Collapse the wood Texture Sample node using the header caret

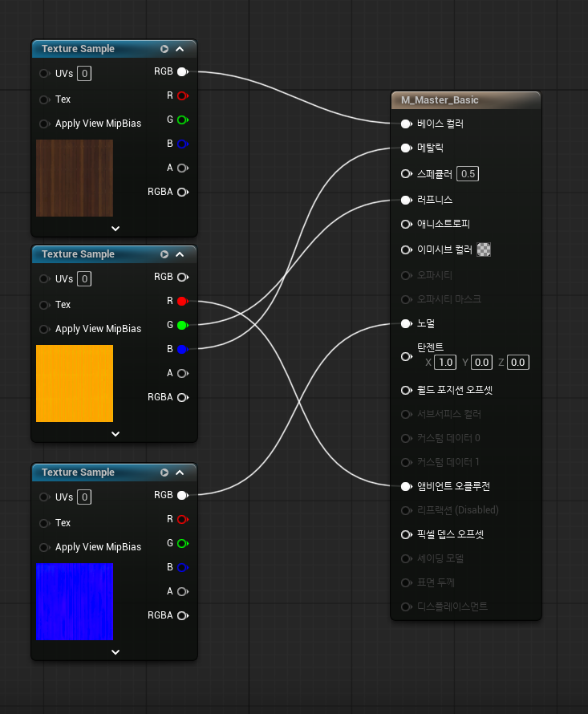pos(180,49)
